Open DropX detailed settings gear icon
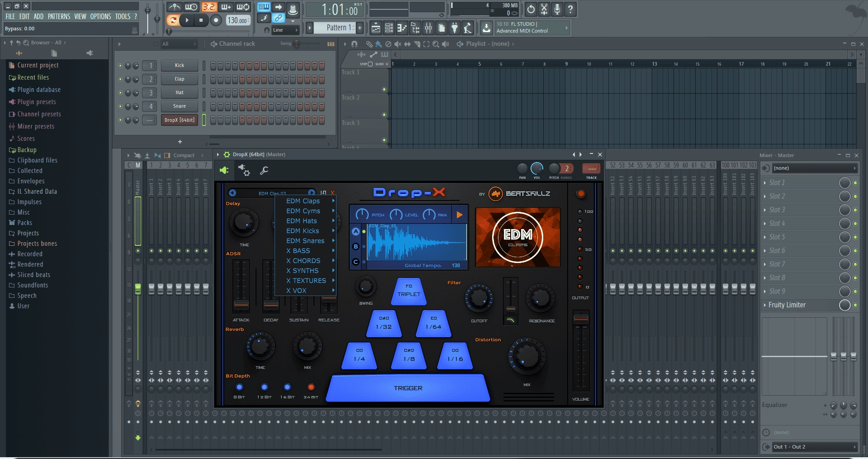This screenshot has width=868, height=459. pos(244,170)
